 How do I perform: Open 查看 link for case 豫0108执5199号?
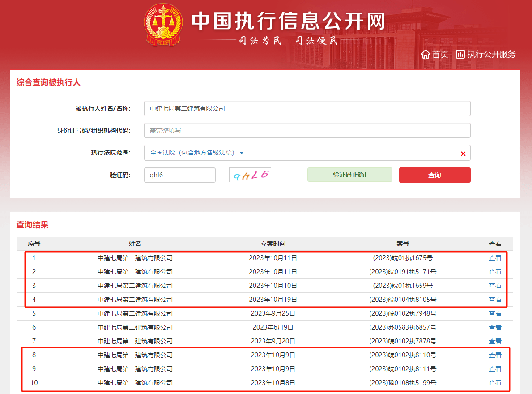tap(495, 383)
